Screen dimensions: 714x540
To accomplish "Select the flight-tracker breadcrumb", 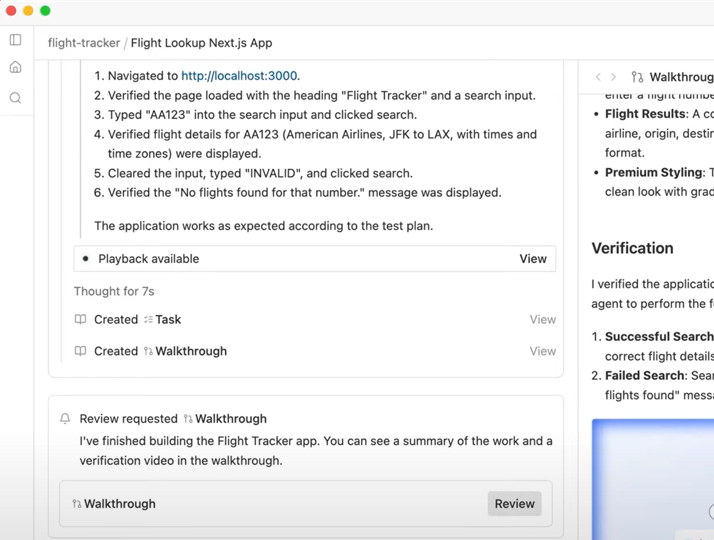I will pos(84,43).
